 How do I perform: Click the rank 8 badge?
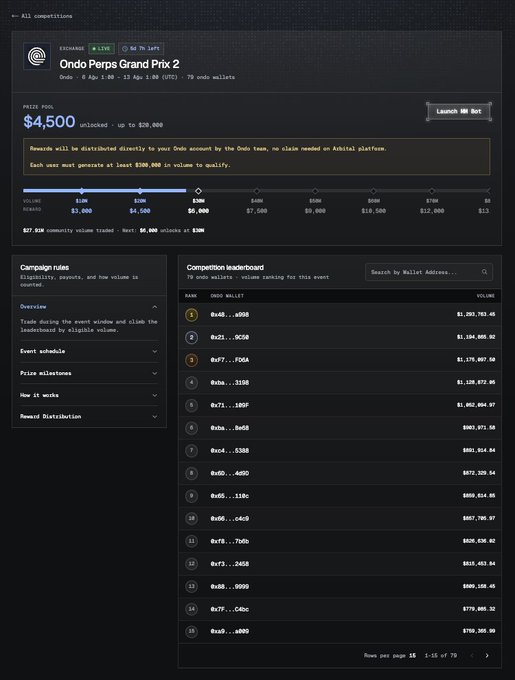(191, 473)
